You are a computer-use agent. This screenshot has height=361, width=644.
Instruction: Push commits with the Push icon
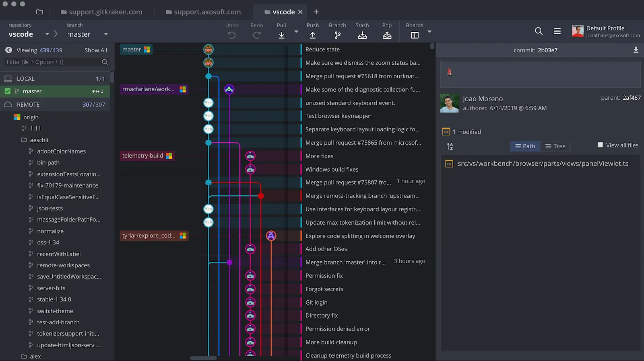pos(312,35)
